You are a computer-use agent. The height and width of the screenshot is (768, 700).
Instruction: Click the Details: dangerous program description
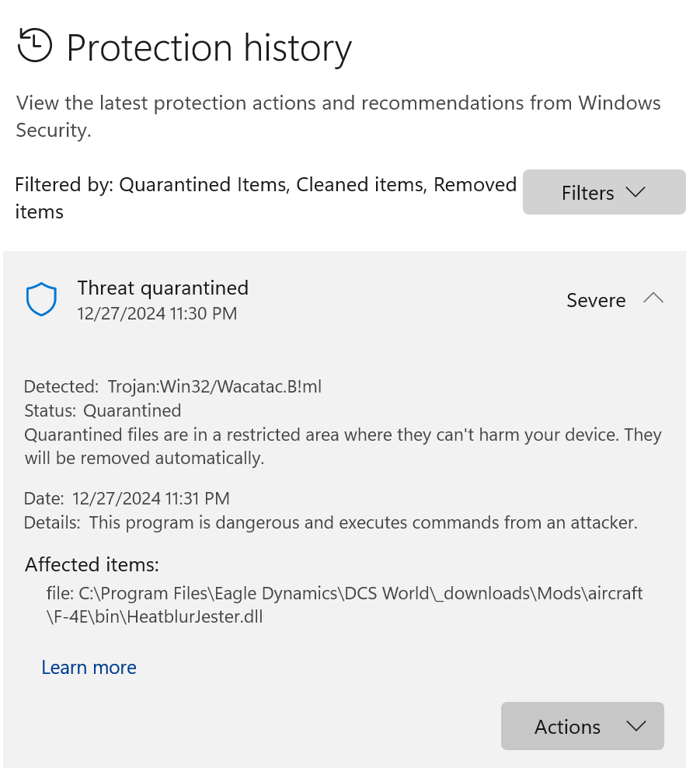coord(330,522)
